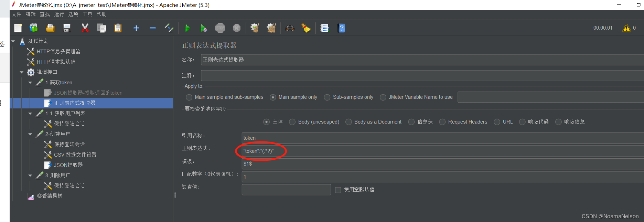Collapse the 2-创建用户 node
The image size is (644, 222).
point(30,134)
